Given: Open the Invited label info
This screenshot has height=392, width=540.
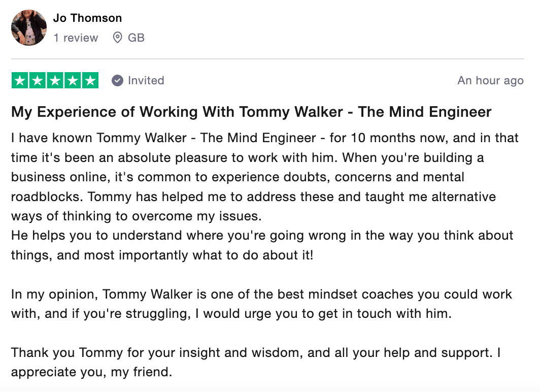Looking at the screenshot, I should (x=146, y=80).
